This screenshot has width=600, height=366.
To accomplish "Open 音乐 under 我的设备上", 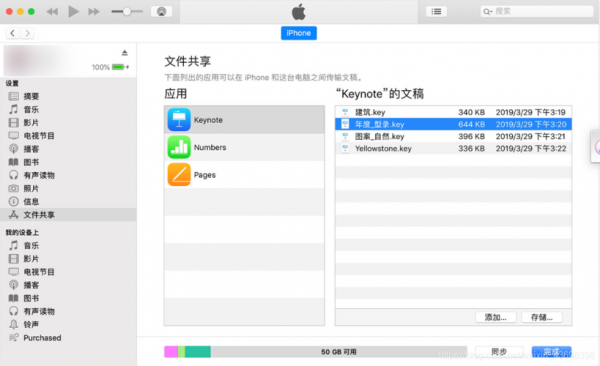I will [x=68, y=245].
